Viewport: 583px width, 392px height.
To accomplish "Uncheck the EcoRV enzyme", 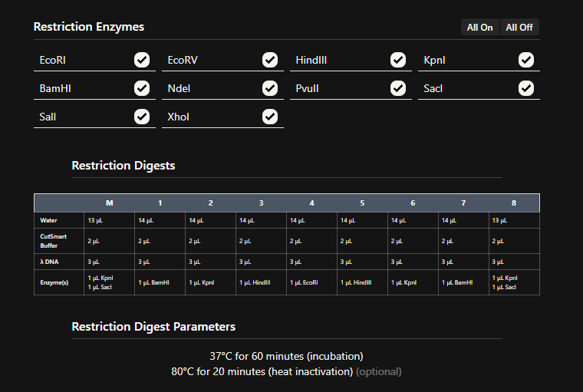I will pos(270,60).
